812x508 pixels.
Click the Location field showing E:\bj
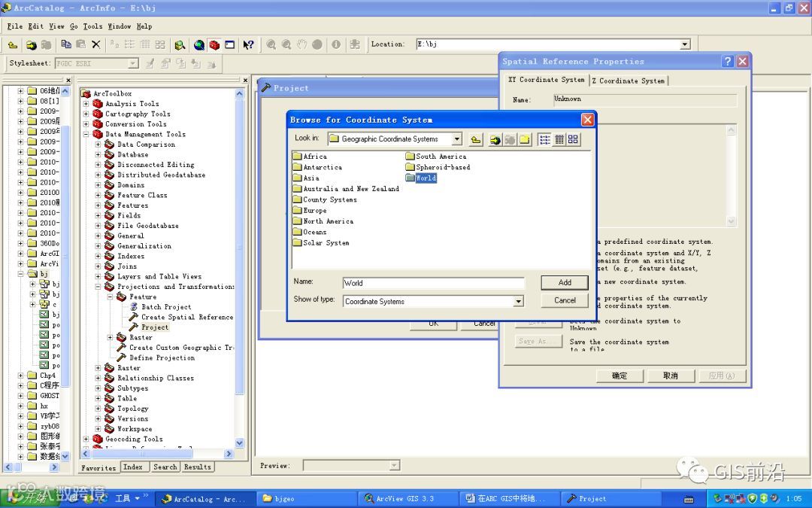548,44
